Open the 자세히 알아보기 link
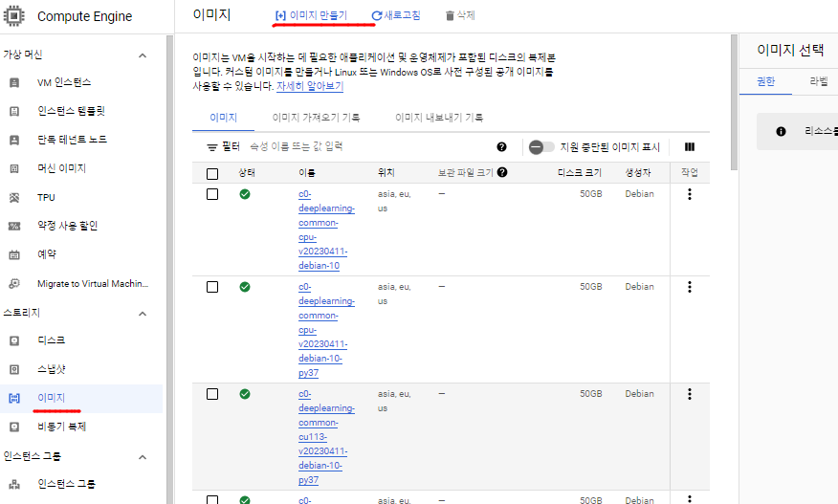This screenshot has width=838, height=504. coord(309,86)
